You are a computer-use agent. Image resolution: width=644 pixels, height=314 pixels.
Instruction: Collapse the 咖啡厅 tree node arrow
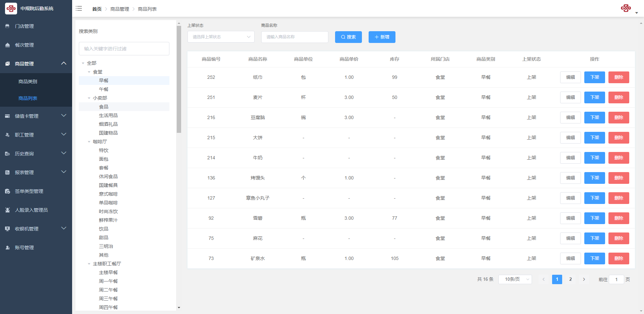[89, 142]
